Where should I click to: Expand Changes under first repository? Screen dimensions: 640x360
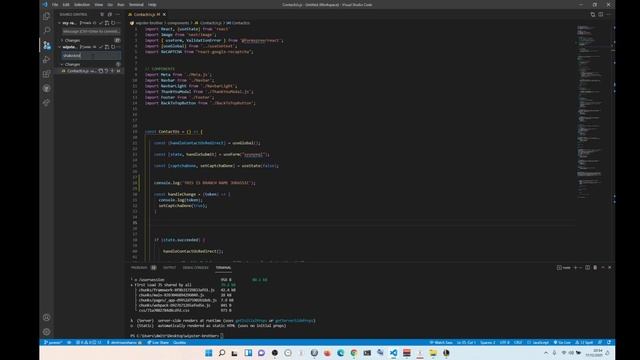tap(62, 40)
